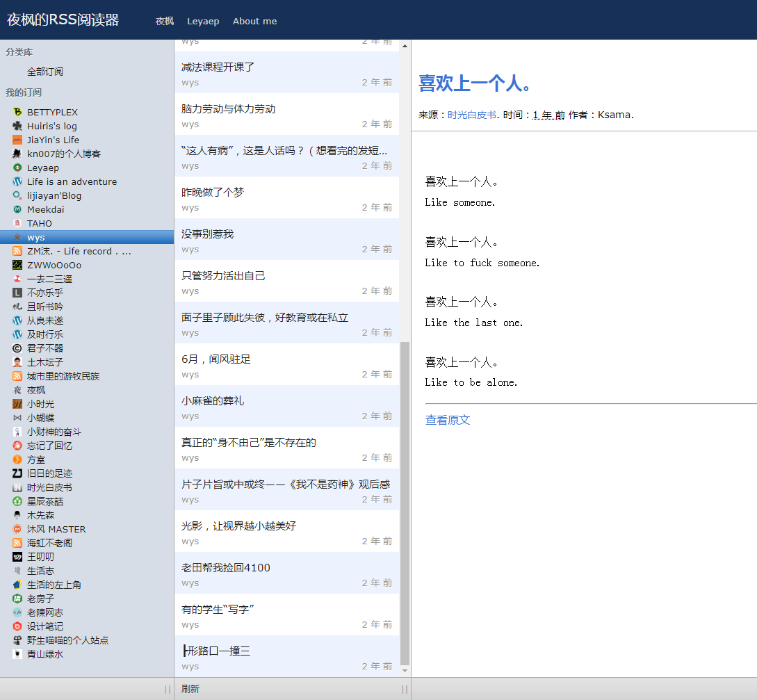
Task: Open the About me menu item
Action: point(254,21)
